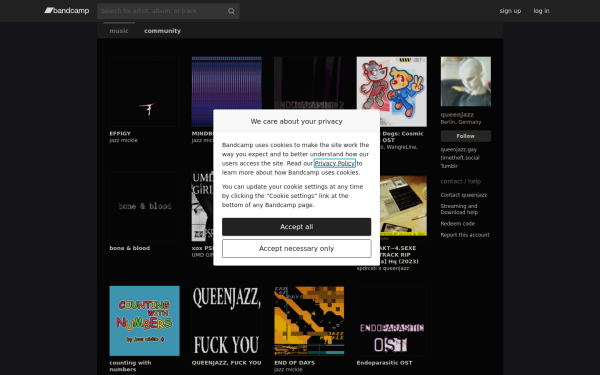Viewport: 600px width, 375px height.
Task: Follow queenjazz
Action: [x=466, y=136]
